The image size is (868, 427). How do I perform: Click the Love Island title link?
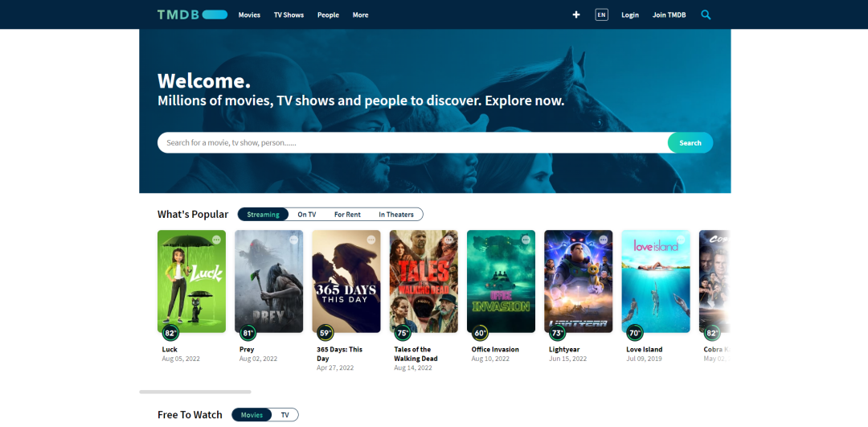tap(645, 350)
